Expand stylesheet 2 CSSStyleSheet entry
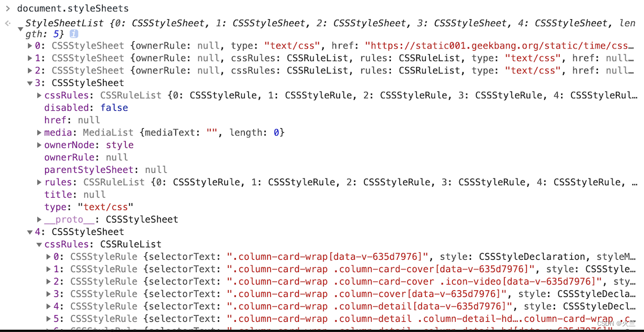 (30, 71)
